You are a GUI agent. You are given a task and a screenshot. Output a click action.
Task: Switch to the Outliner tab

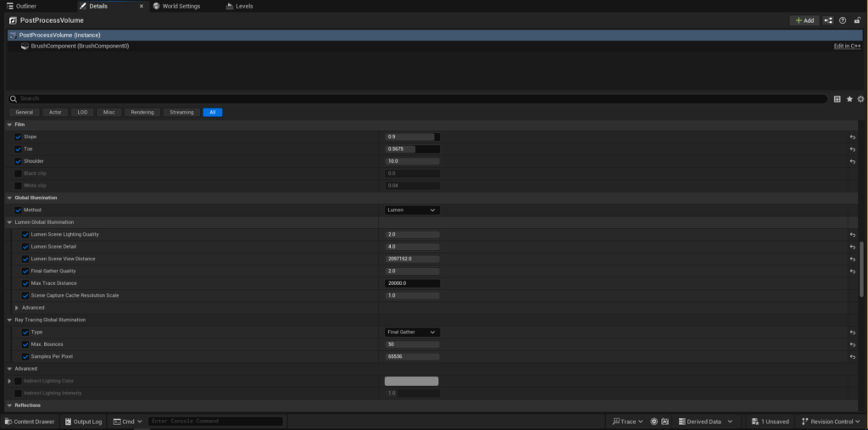coord(22,6)
